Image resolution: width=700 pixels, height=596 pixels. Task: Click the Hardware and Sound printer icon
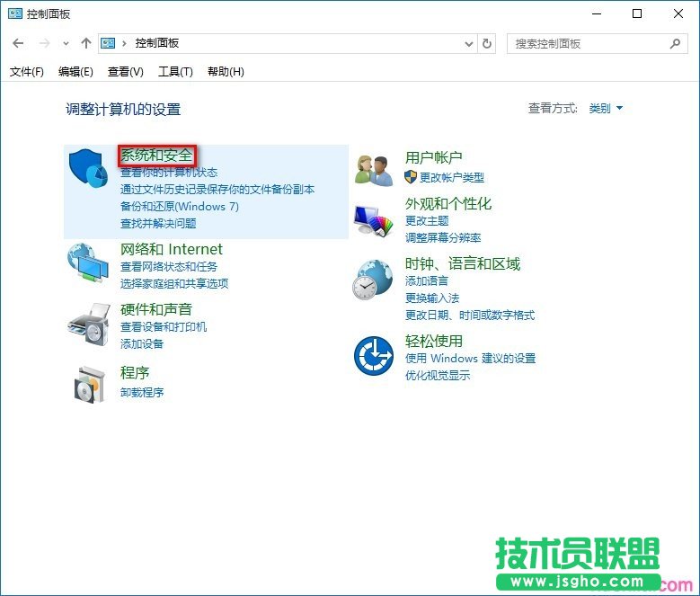(89, 323)
